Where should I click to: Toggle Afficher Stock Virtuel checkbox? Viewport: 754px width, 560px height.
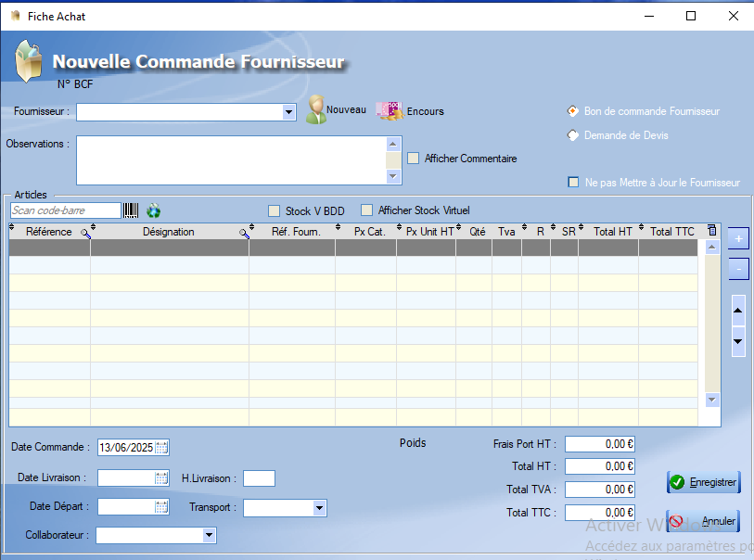(366, 210)
